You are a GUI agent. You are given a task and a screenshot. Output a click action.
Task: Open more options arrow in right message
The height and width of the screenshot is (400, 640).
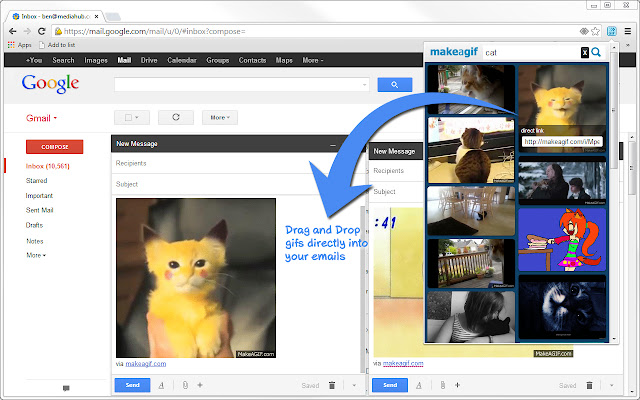coord(611,385)
